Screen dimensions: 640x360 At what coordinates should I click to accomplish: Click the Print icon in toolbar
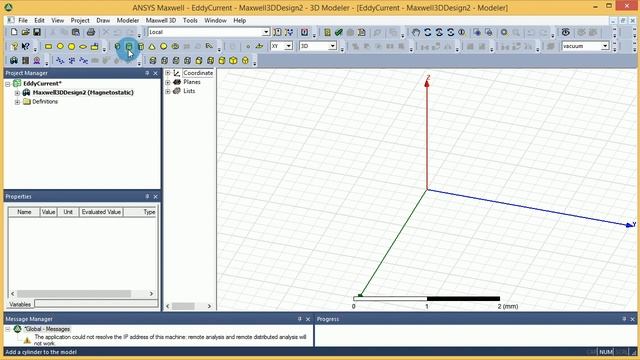[x=91, y=32]
